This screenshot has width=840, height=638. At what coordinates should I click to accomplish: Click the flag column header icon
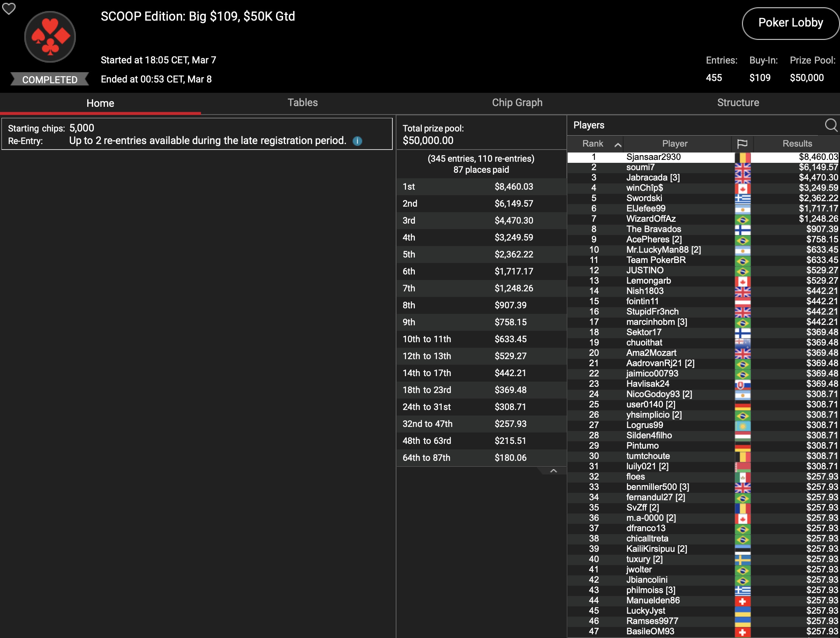(742, 144)
